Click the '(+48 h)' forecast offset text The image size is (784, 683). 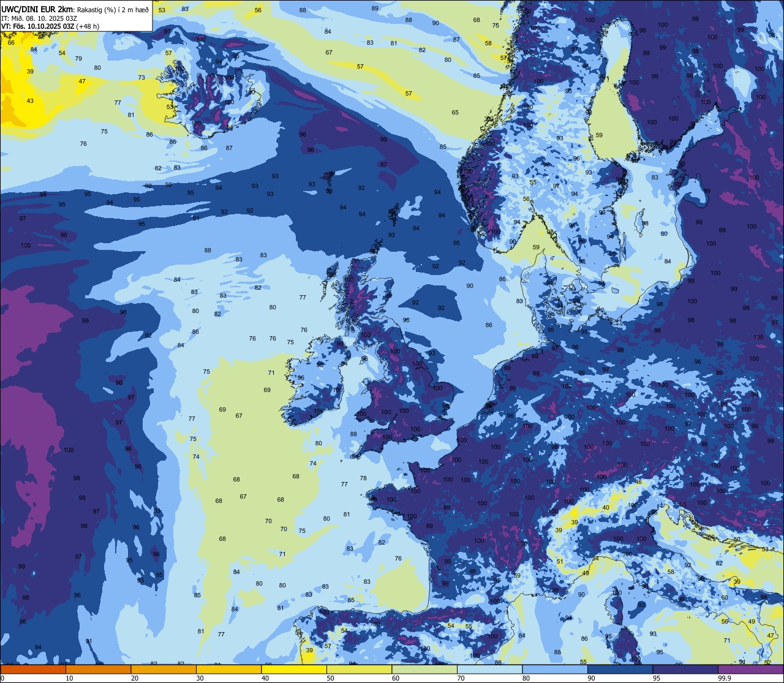[x=88, y=26]
